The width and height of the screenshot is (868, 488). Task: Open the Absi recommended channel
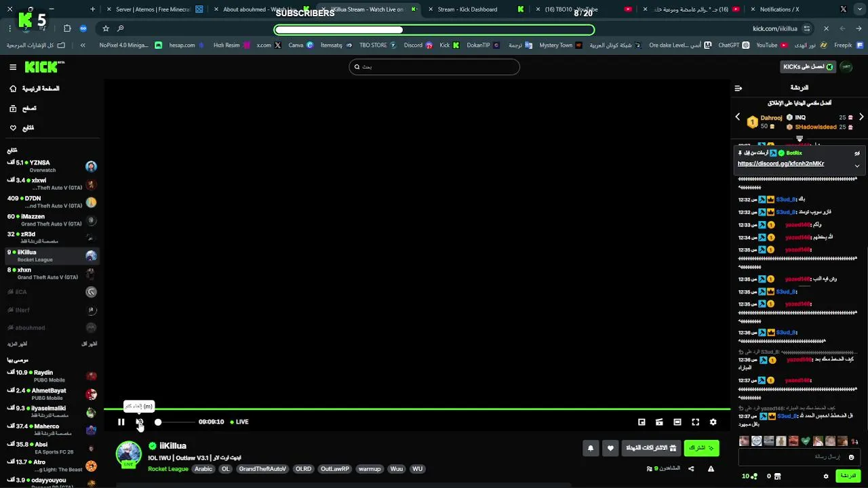click(52, 447)
